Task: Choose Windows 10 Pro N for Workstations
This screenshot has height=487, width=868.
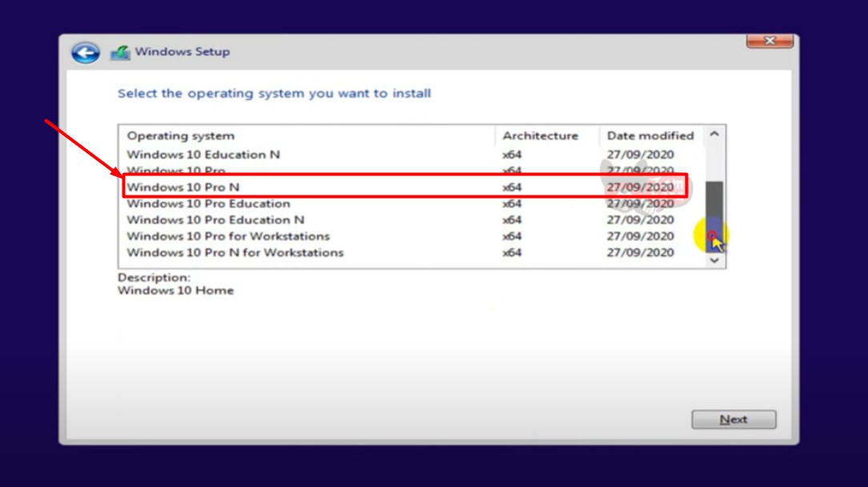Action: tap(412, 252)
